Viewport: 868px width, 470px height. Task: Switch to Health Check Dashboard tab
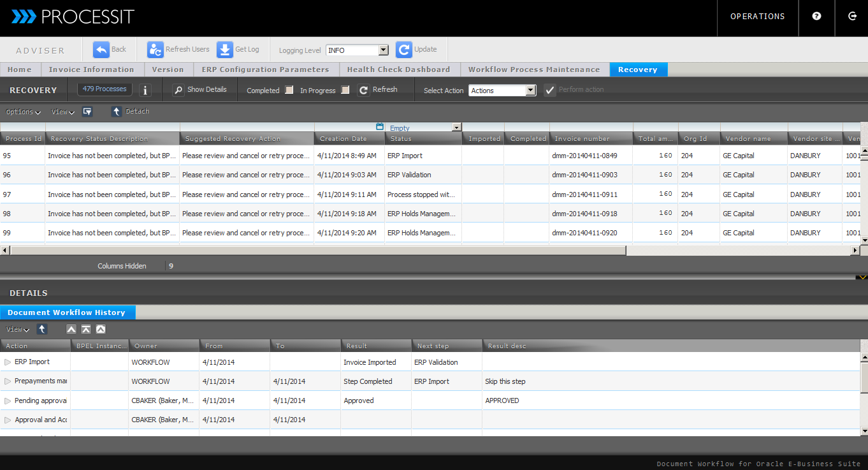[x=398, y=70]
